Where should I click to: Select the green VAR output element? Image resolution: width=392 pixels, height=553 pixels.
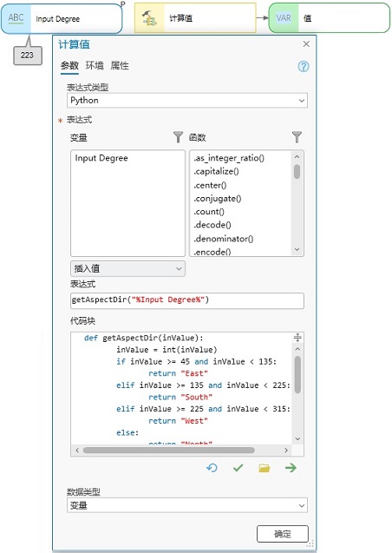pyautogui.click(x=284, y=18)
